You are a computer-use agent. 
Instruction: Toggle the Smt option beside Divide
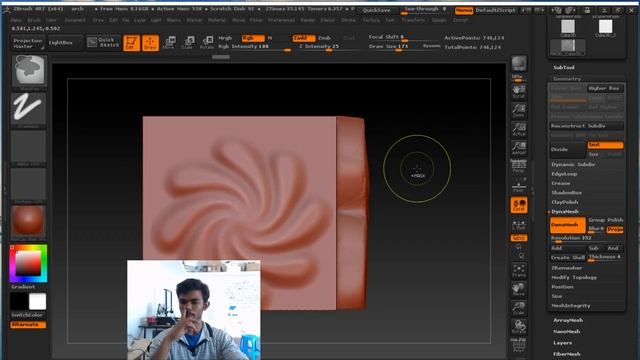(605, 145)
